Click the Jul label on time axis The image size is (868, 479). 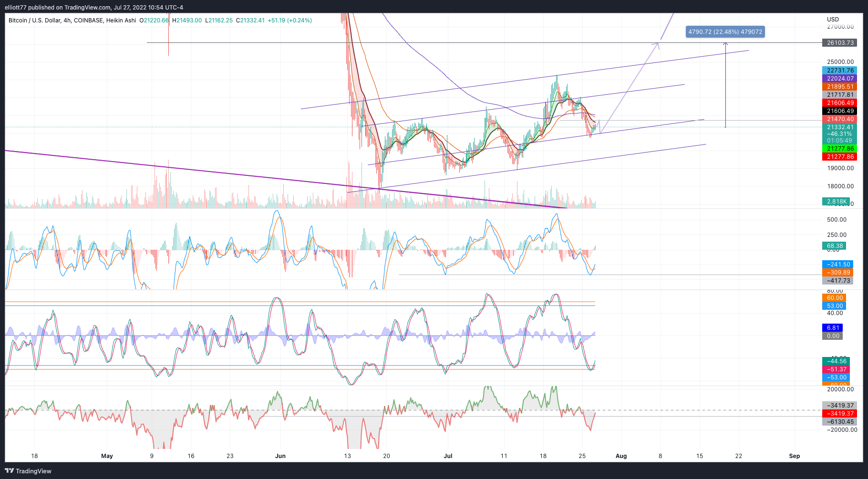tap(448, 456)
